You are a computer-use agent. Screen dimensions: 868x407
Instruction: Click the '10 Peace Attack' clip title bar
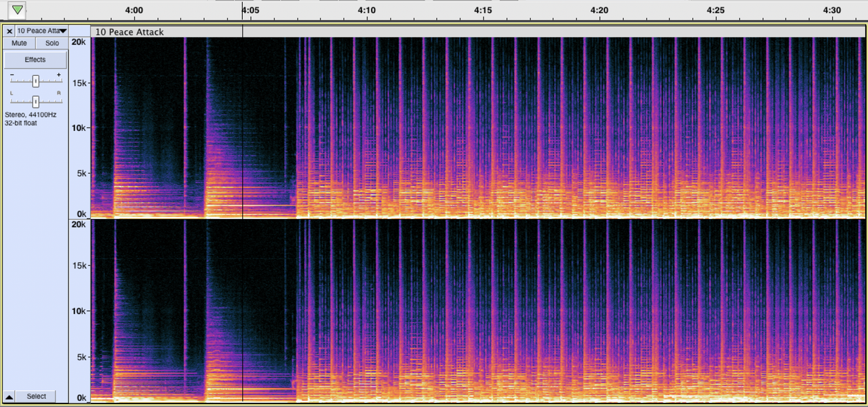(478, 32)
